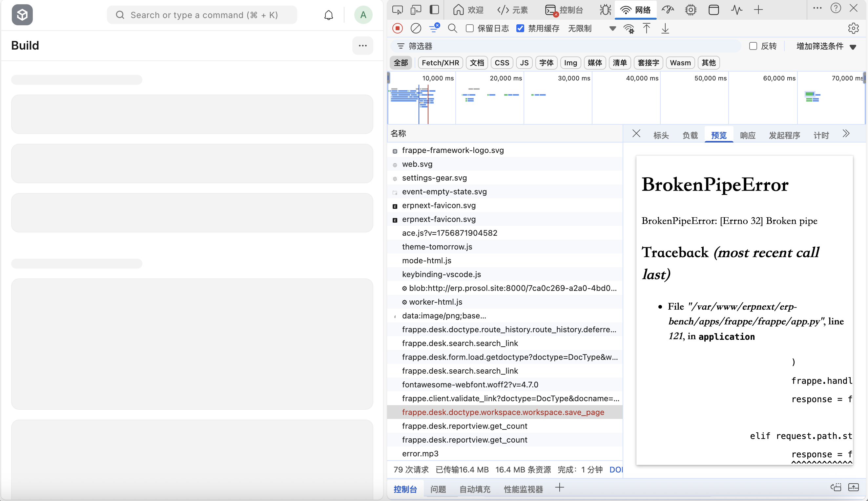Filter by 文档 type
This screenshot has width=868, height=501.
point(477,63)
